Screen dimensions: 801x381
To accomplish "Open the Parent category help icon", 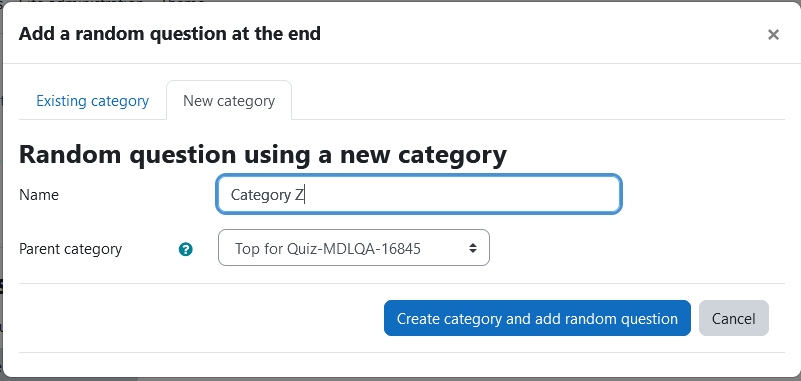I will 185,249.
